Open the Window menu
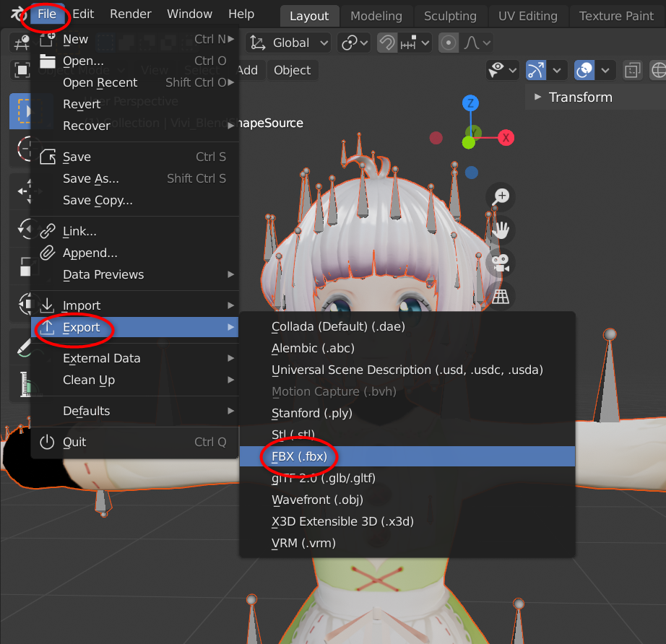Viewport: 666px width, 644px height. pyautogui.click(x=189, y=14)
